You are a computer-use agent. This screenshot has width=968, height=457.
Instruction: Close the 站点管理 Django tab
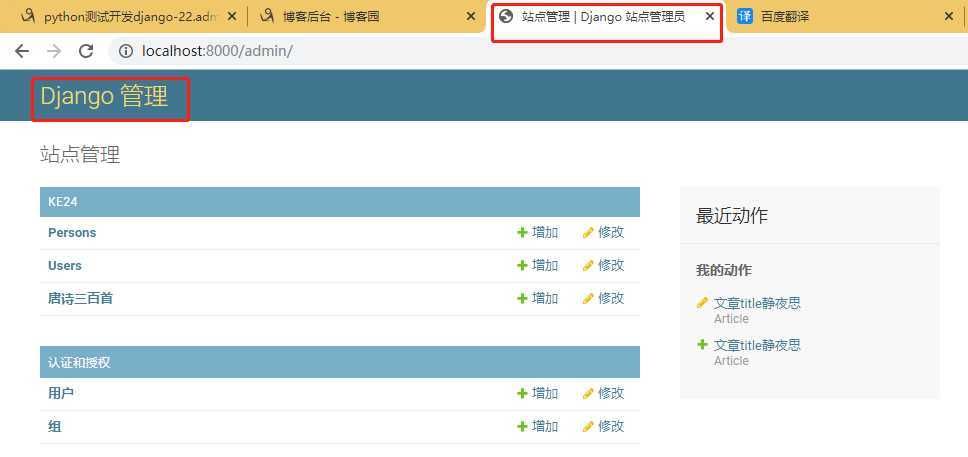[x=710, y=17]
